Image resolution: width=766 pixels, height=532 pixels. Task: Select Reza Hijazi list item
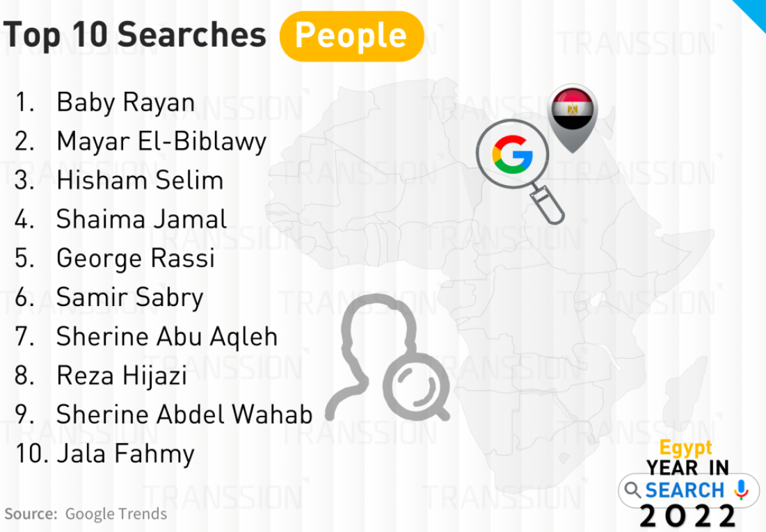point(122,376)
